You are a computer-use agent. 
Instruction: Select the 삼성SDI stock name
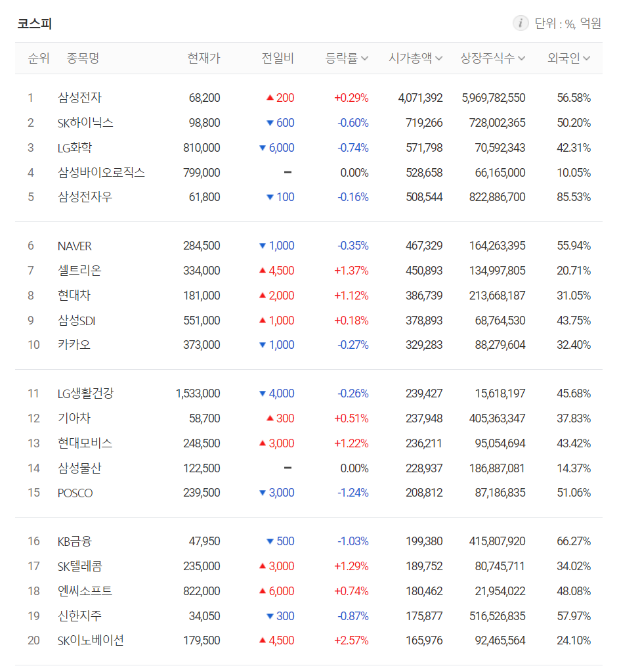point(76,321)
